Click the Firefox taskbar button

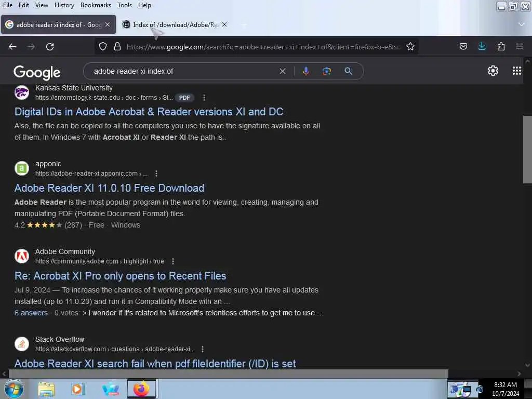(x=141, y=389)
